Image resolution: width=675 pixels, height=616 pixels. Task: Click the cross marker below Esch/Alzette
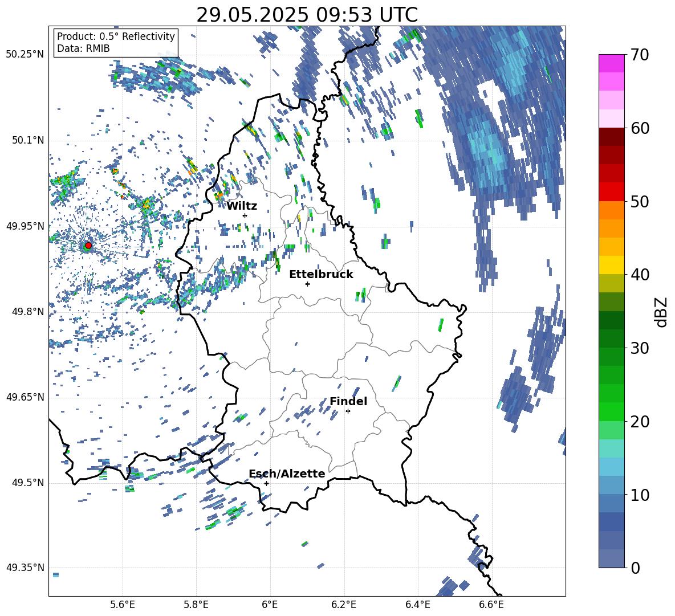(266, 483)
